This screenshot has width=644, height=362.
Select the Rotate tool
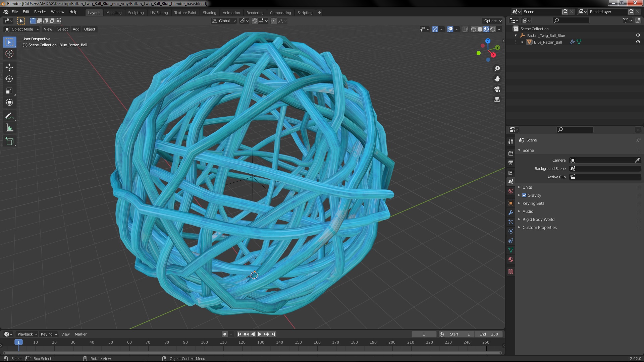9,79
